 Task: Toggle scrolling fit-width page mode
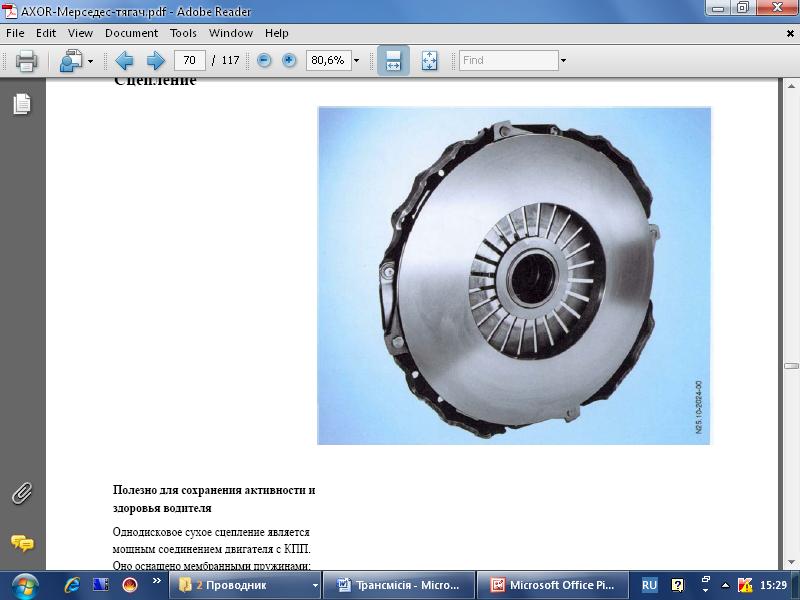[393, 60]
